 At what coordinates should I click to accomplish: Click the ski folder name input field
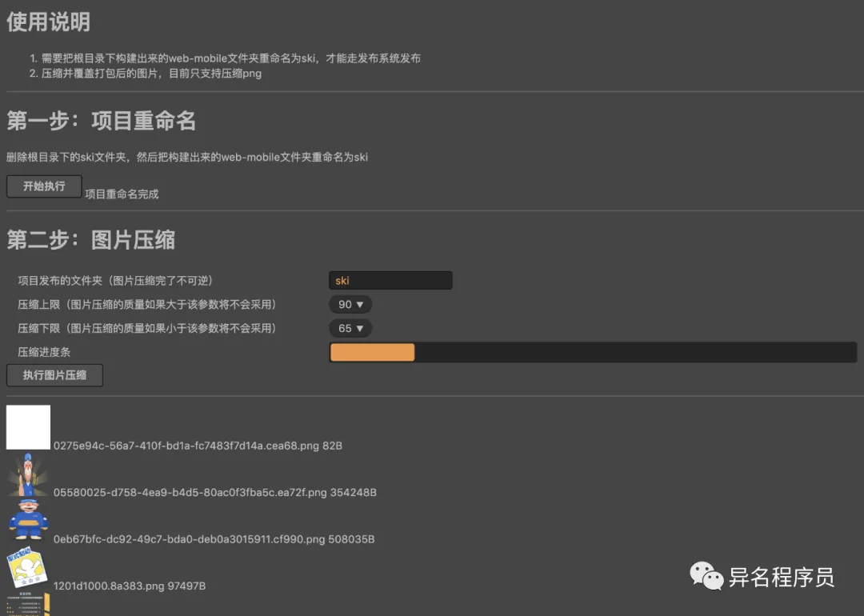pos(390,280)
